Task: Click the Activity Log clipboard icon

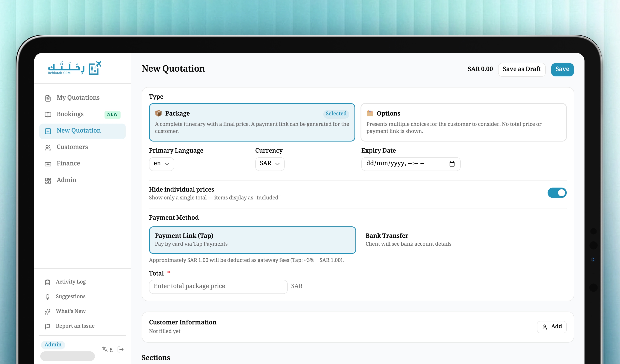Action: point(48,282)
